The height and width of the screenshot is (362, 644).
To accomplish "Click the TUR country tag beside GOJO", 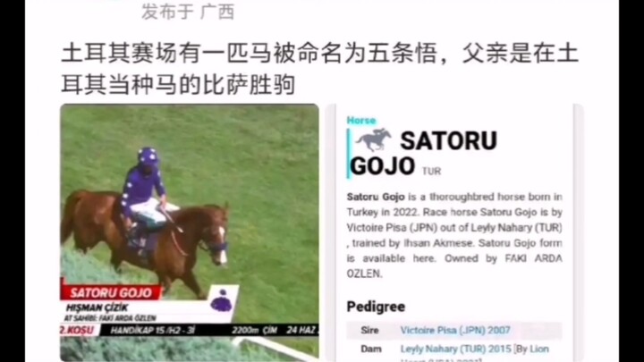I will (431, 171).
